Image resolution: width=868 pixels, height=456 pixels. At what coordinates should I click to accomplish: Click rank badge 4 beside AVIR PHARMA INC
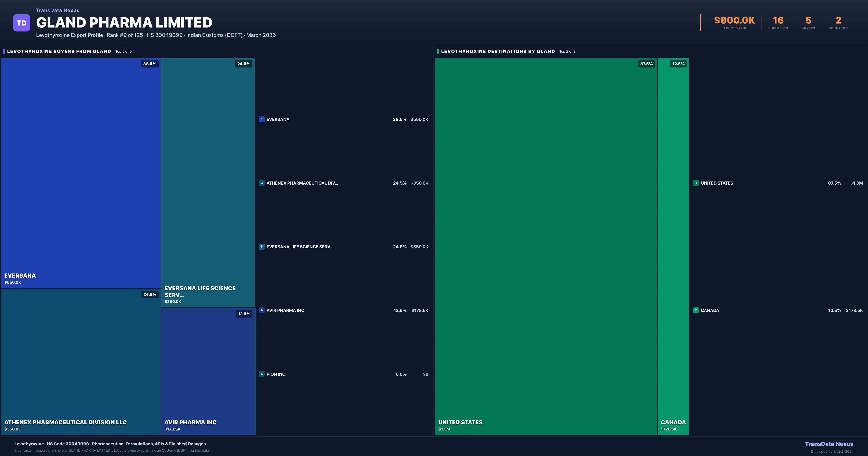tap(261, 310)
